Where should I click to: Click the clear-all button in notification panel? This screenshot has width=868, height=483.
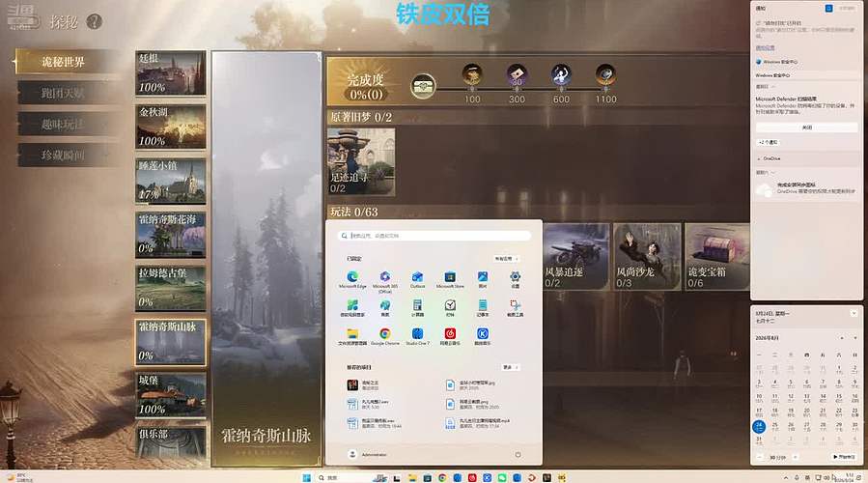[847, 9]
